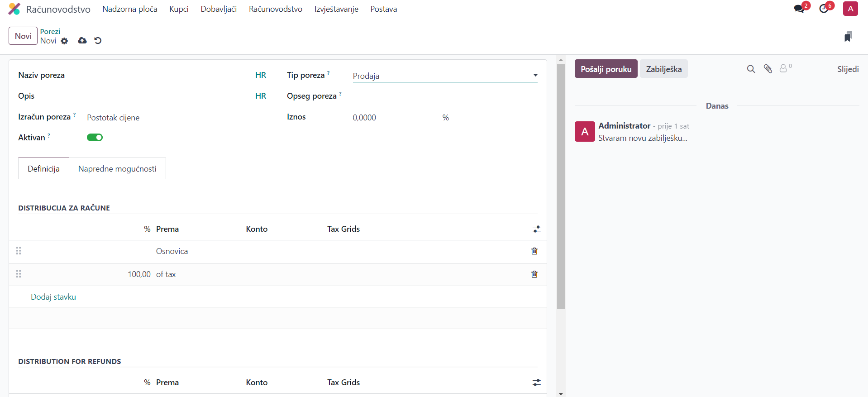Open column options for invoice distribution table
Viewport: 868px width, 397px height.
pos(536,229)
